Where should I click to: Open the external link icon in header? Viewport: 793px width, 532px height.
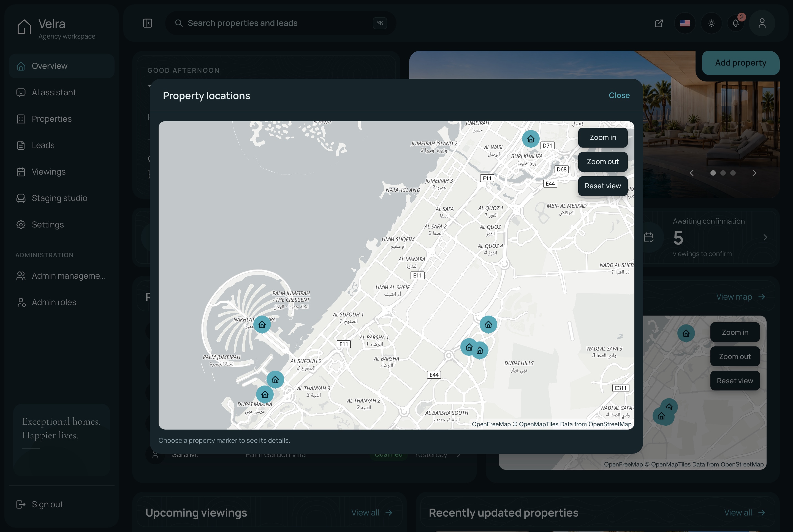click(x=659, y=23)
